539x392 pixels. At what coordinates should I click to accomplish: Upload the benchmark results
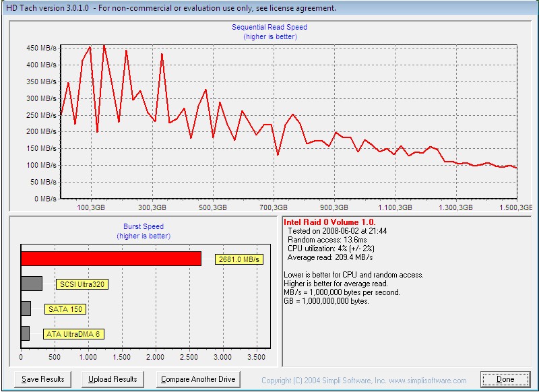pos(113,379)
